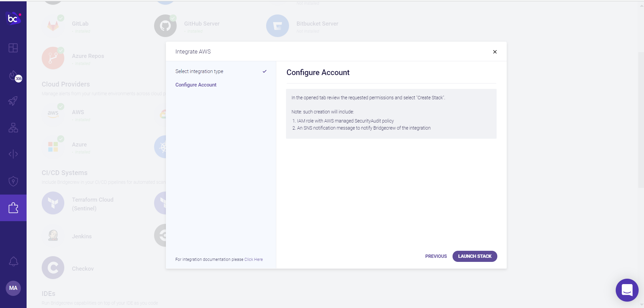The height and width of the screenshot is (308, 644).
Task: Click the Bitbucket Server integration icon
Action: (278, 26)
